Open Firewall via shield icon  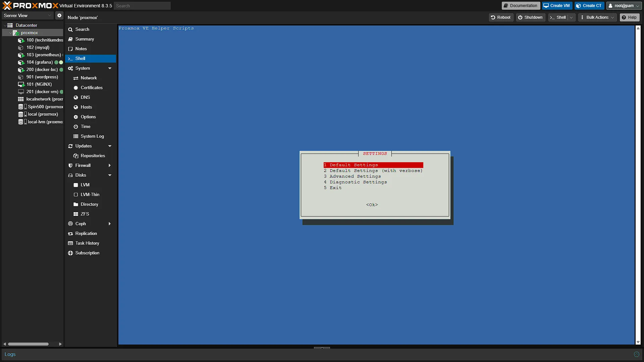point(70,166)
